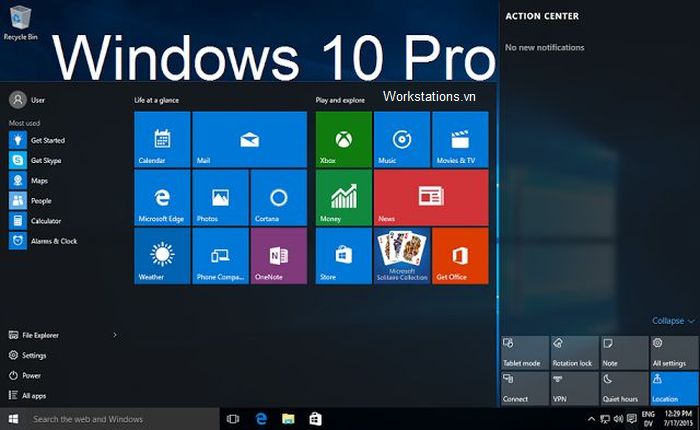Open Store from the taskbar
This screenshot has height=430, width=700.
pyautogui.click(x=316, y=419)
